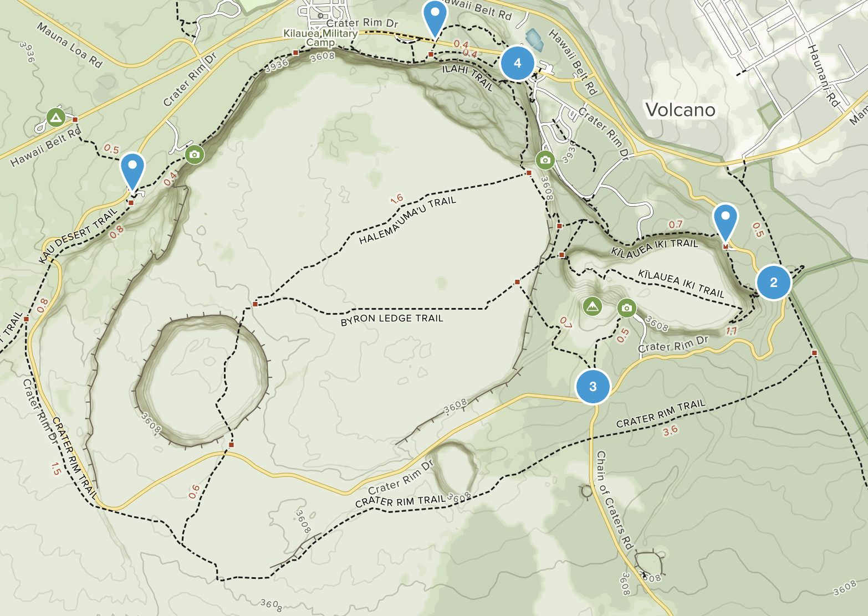Select the Chain of Craters Rd label
This screenshot has width=868, height=616.
pos(614,500)
